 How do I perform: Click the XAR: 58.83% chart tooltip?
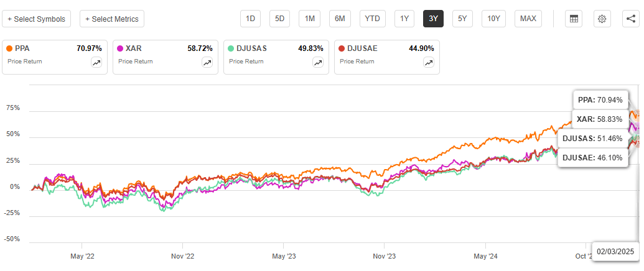pos(600,119)
